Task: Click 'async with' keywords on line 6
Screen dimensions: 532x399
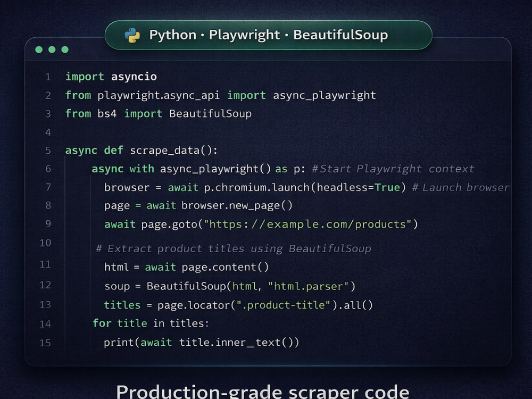Action: click(123, 169)
